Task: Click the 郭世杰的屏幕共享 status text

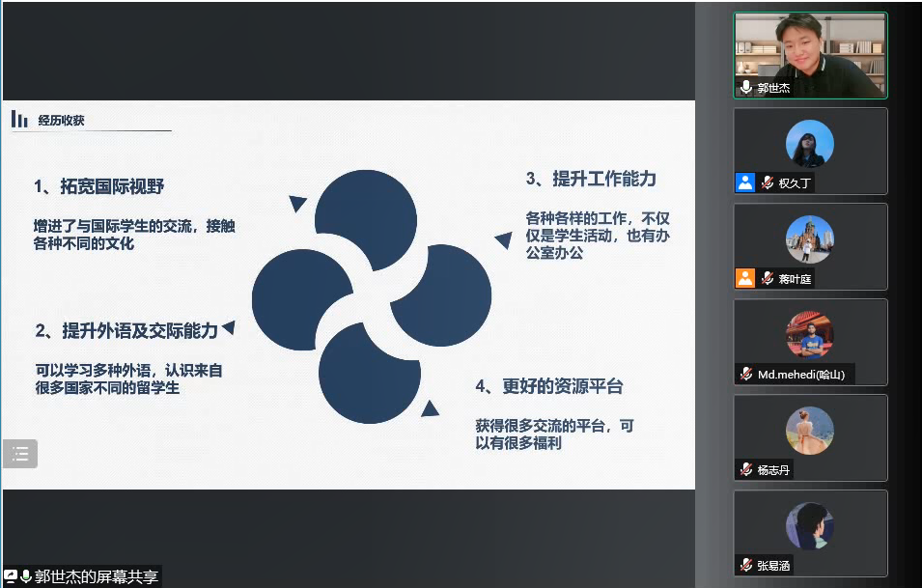Action: [x=97, y=576]
